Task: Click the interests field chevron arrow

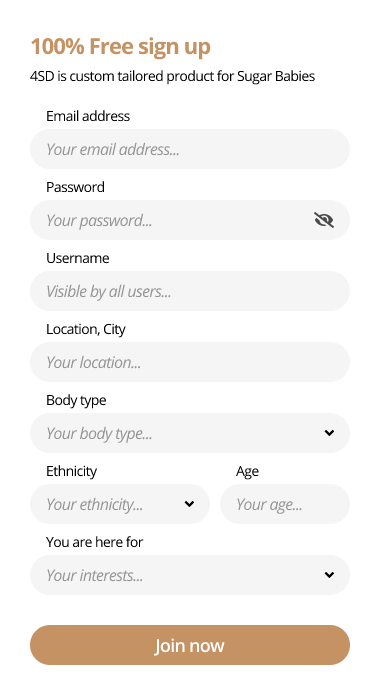Action: click(x=329, y=574)
